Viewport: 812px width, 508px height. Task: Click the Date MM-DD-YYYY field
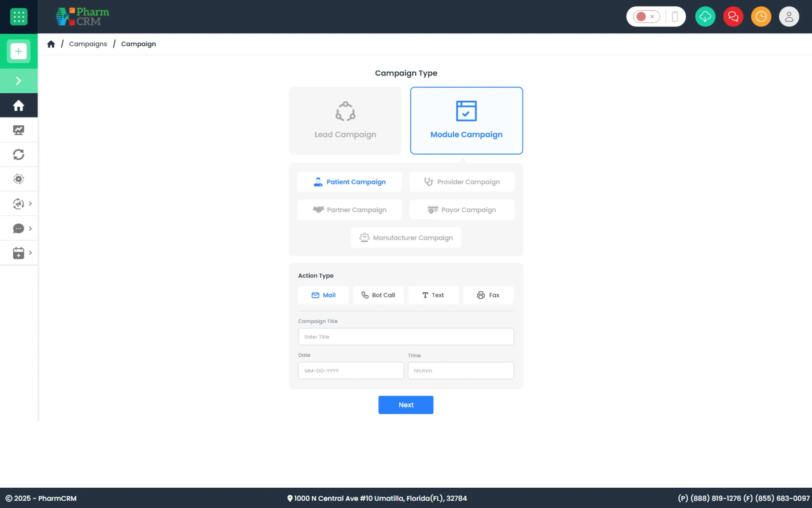coord(351,371)
